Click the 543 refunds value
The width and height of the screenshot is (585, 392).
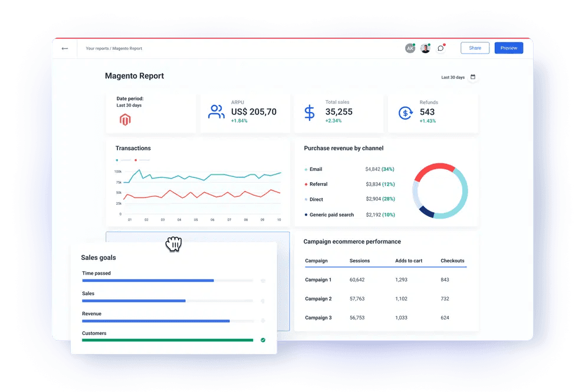[427, 112]
